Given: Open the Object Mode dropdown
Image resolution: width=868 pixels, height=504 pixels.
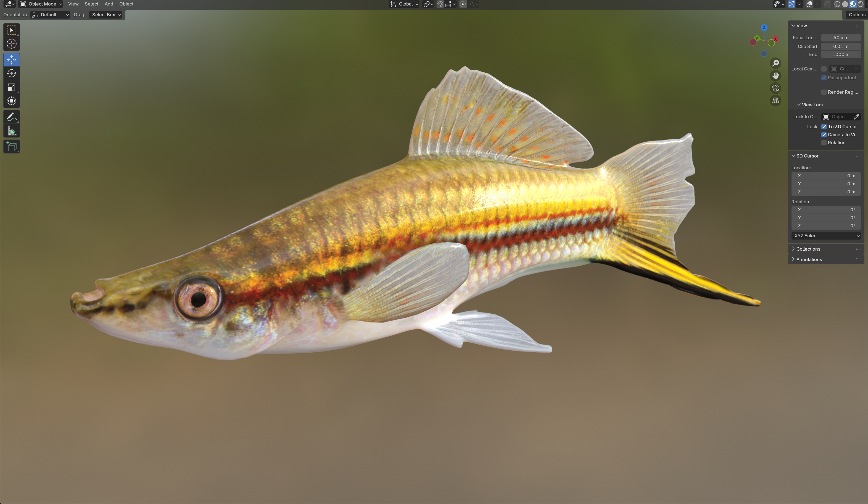Looking at the screenshot, I should click(41, 4).
